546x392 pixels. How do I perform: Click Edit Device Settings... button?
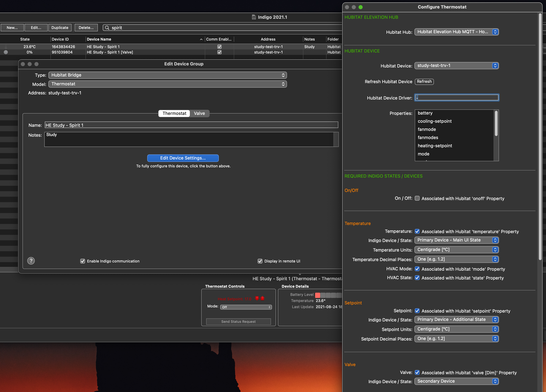click(183, 158)
